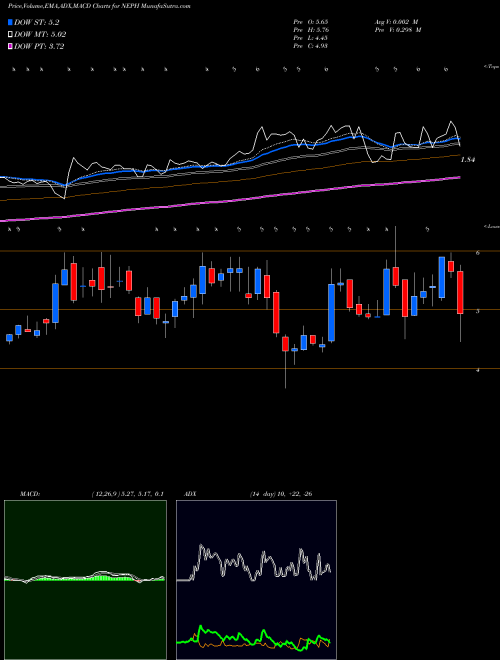Viewport: 500px width, 660px height.
Task: Click the tall blue candlestick near price 6
Action: pyautogui.click(x=442, y=277)
